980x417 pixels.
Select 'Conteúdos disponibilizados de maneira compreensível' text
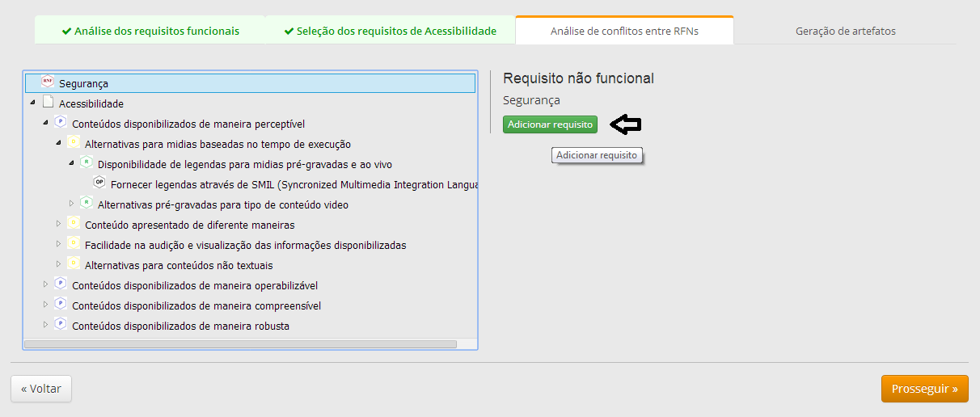196,306
